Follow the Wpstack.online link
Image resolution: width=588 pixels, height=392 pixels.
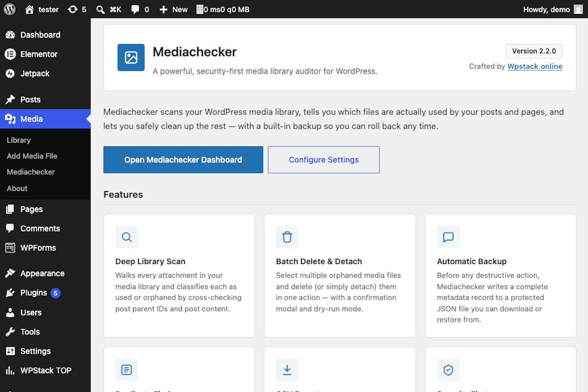point(535,66)
